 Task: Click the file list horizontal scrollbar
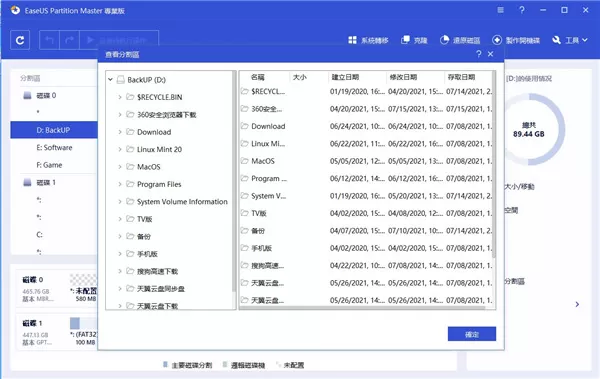tap(363, 307)
